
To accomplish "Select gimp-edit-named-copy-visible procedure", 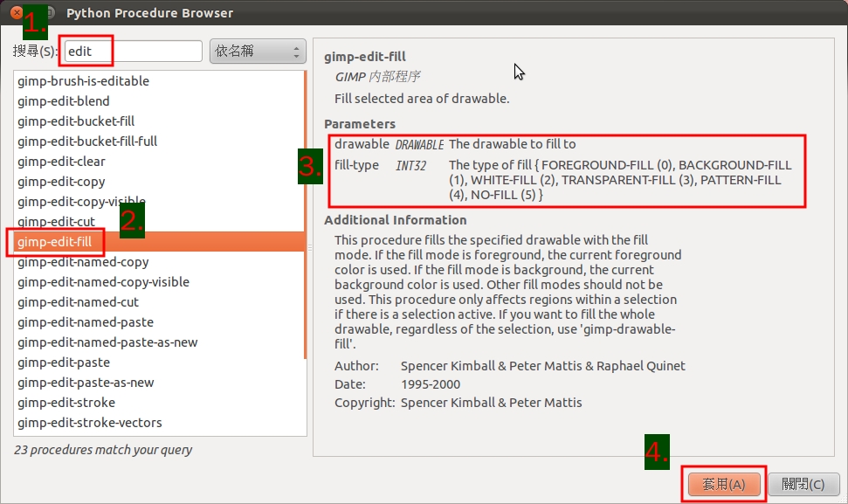I will pyautogui.click(x=159, y=282).
